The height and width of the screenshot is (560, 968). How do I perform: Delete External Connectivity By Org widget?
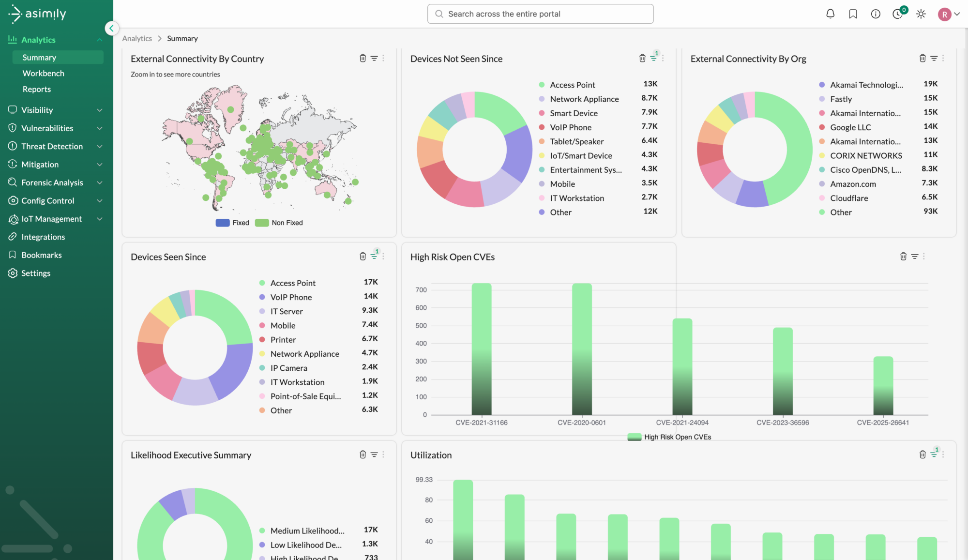tap(923, 58)
